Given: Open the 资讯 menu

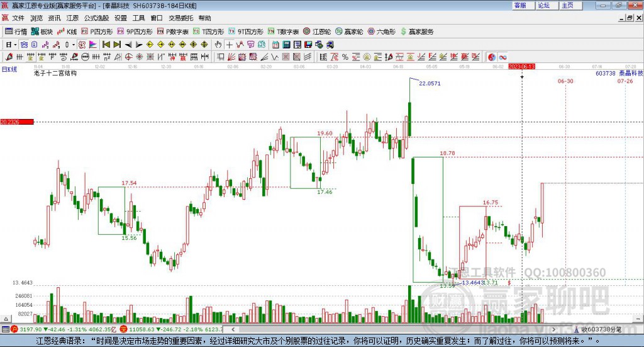Looking at the screenshot, I should click(54, 18).
